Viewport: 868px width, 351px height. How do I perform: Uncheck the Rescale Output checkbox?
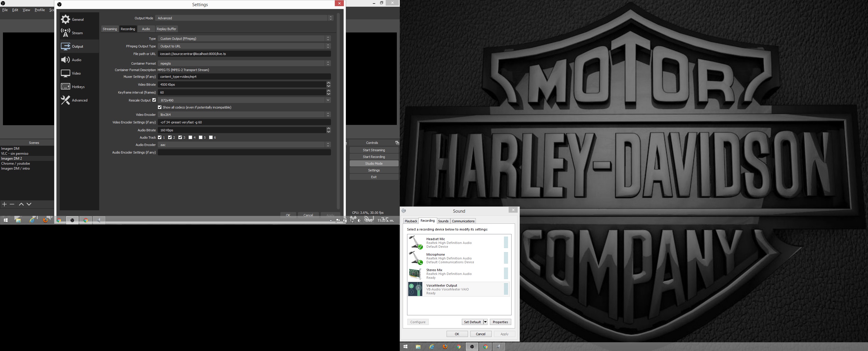[154, 100]
